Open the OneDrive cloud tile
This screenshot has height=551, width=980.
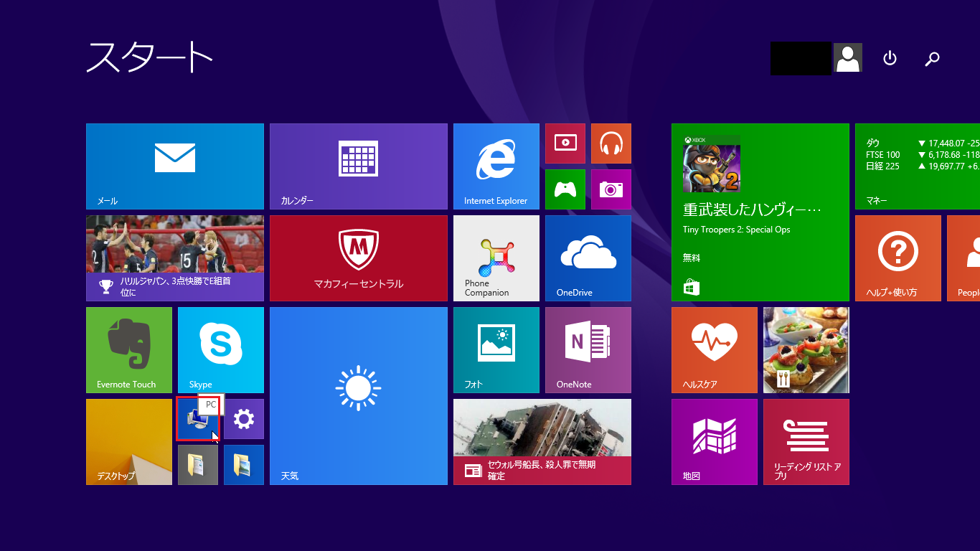[588, 258]
